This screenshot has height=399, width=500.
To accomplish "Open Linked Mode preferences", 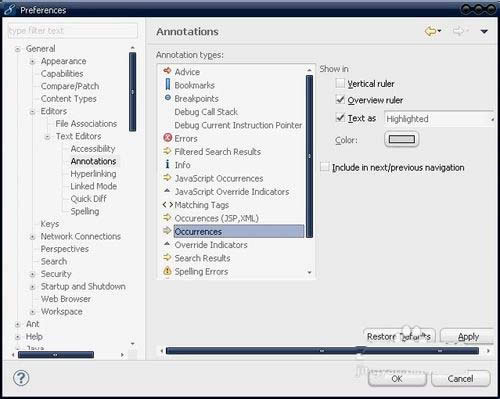I will pyautogui.click(x=94, y=186).
